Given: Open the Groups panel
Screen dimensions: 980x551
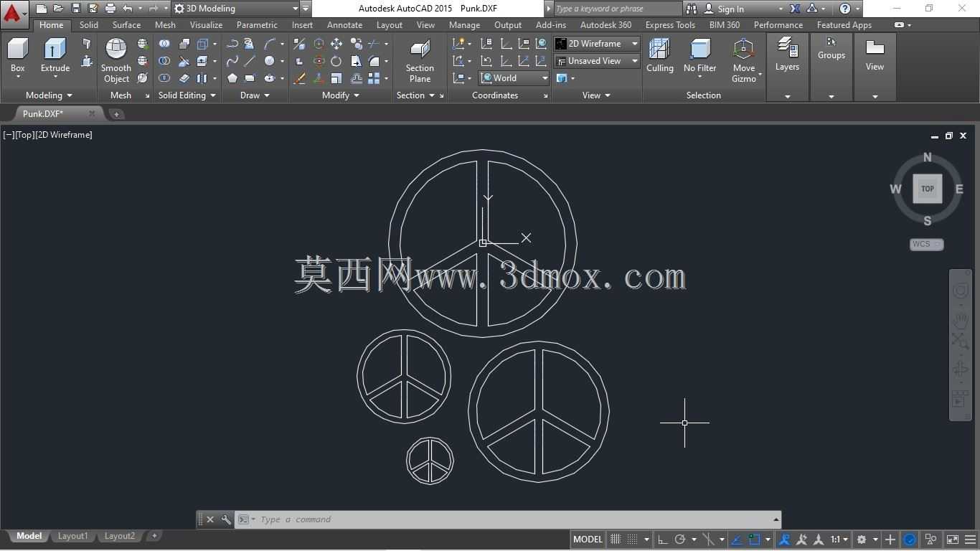Looking at the screenshot, I should point(831,49).
